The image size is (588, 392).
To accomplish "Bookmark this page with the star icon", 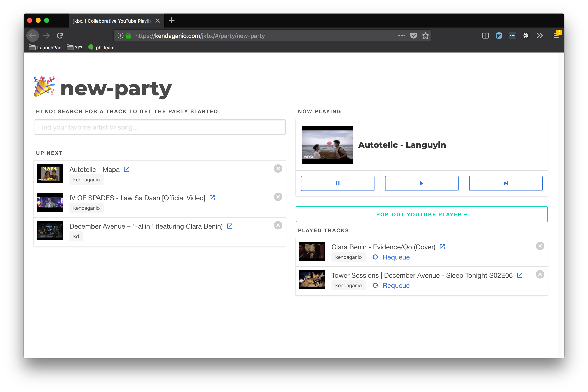I will tap(425, 36).
